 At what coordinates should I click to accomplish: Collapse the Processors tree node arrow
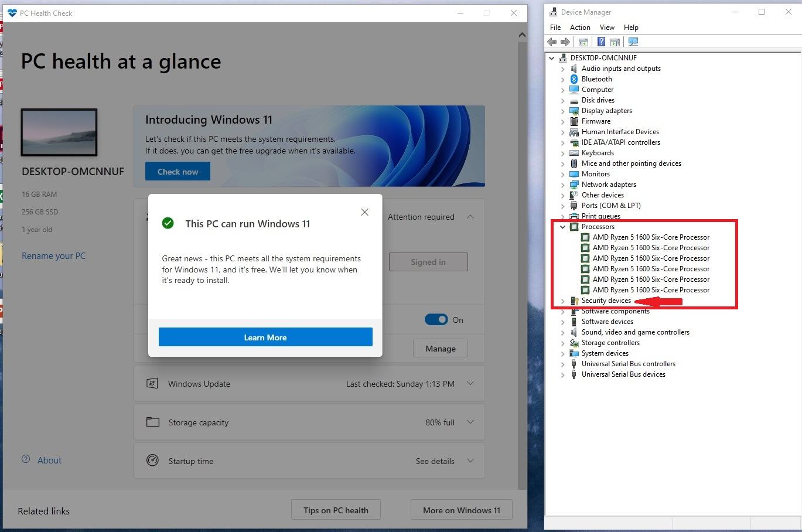563,227
